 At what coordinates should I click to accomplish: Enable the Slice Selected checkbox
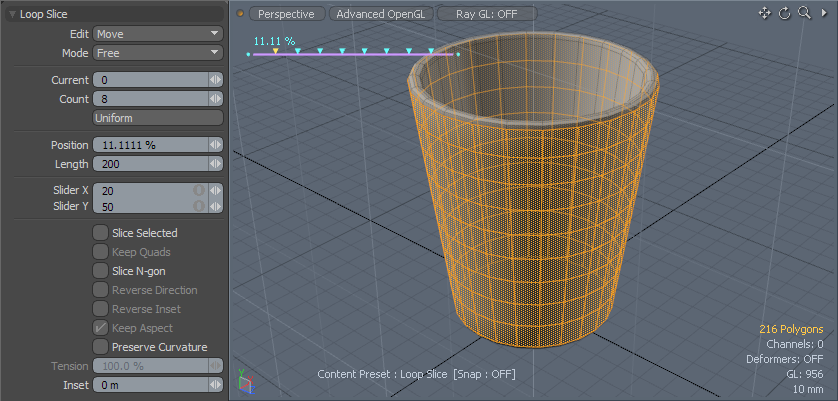tap(100, 233)
